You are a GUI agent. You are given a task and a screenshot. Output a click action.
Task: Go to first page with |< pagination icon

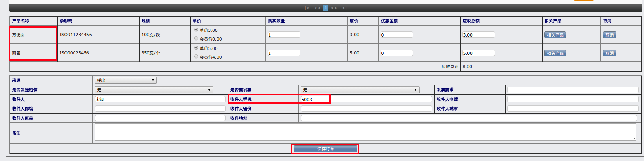pos(307,8)
